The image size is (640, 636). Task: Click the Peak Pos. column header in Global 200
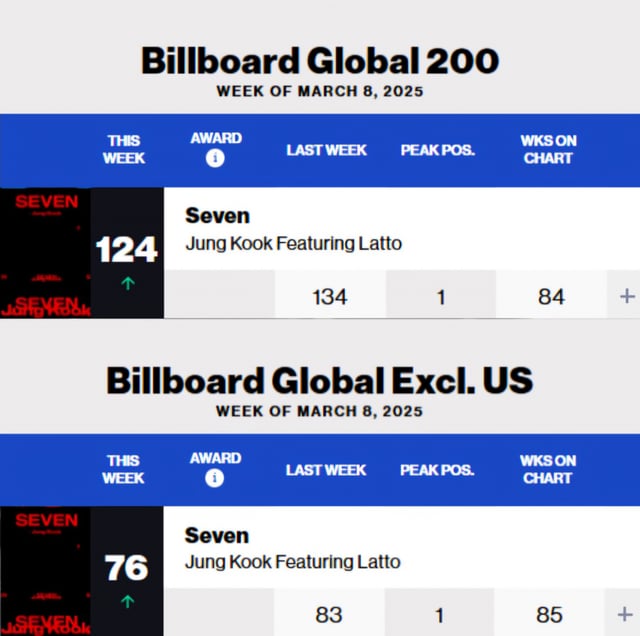tap(438, 150)
